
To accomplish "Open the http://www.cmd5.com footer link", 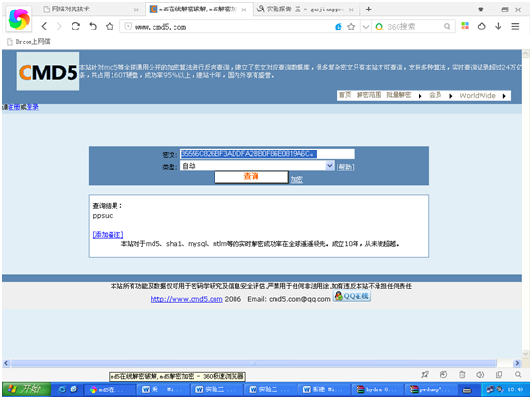I will pos(186,299).
